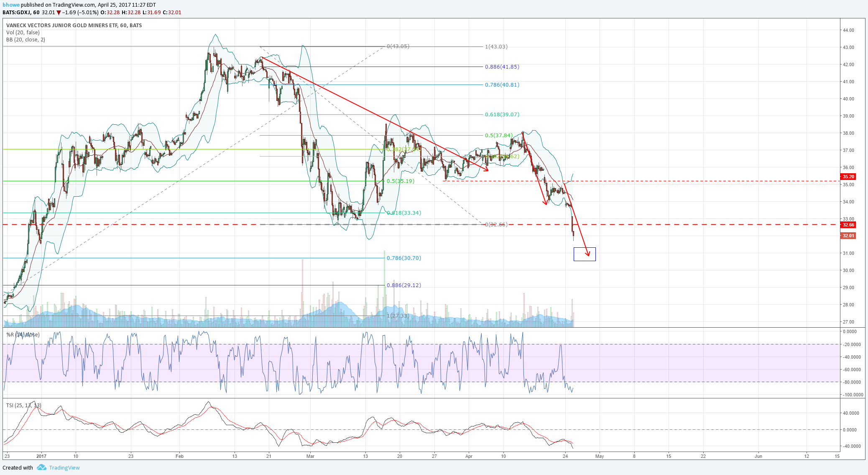This screenshot has height=475, width=868.
Task: Select the 41.00 price axis label
Action: click(x=848, y=82)
